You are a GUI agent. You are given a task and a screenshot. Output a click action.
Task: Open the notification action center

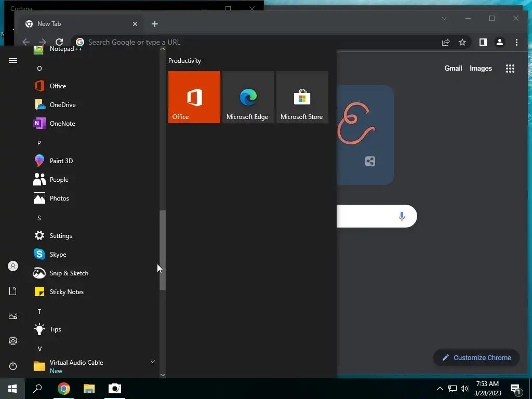pyautogui.click(x=515, y=389)
